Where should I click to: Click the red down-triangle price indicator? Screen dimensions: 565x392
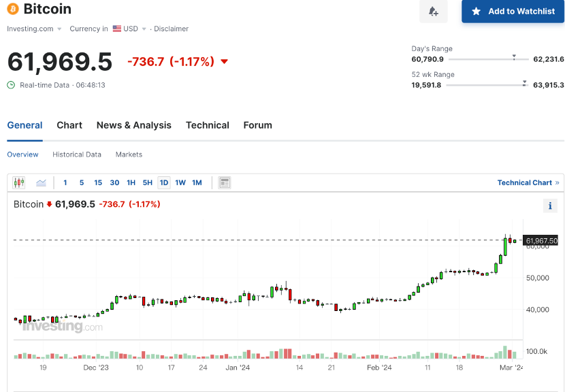pyautogui.click(x=224, y=62)
